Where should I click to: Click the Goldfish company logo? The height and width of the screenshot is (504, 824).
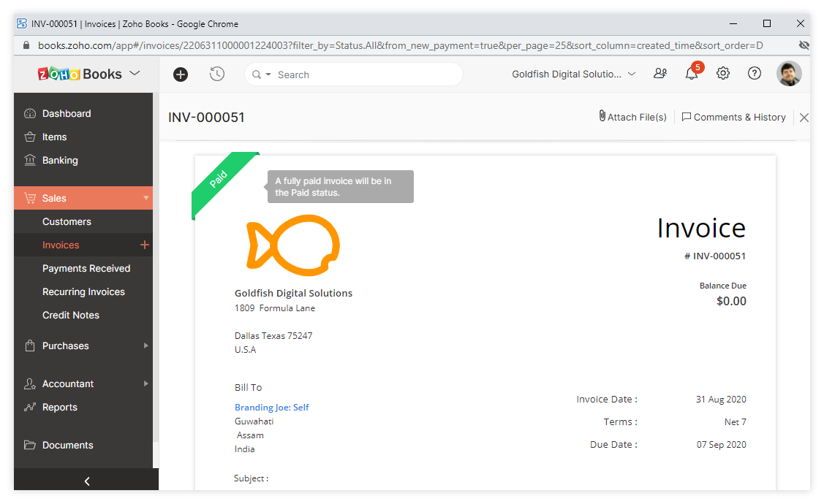(x=293, y=245)
